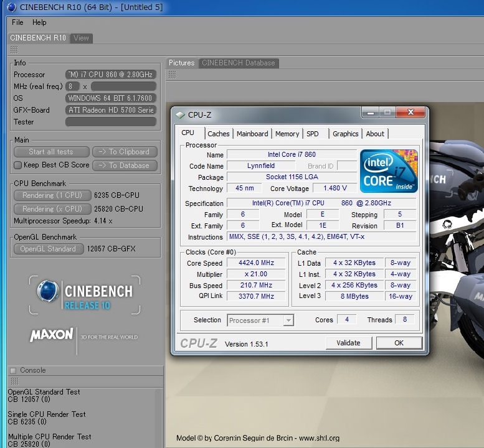Screen dimensions: 484x448
Task: Click the Start all tests button
Action: coord(51,152)
